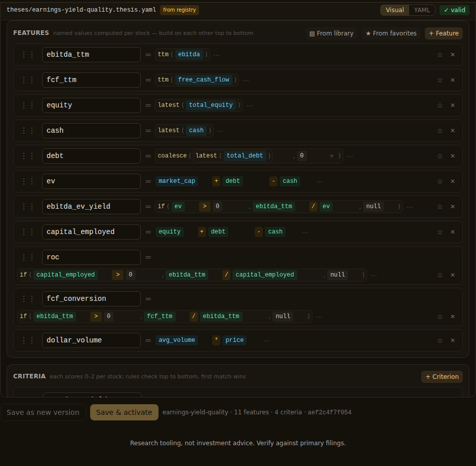This screenshot has height=466, width=476.
Task: Delete the fcf_ttm feature row
Action: [x=453, y=80]
